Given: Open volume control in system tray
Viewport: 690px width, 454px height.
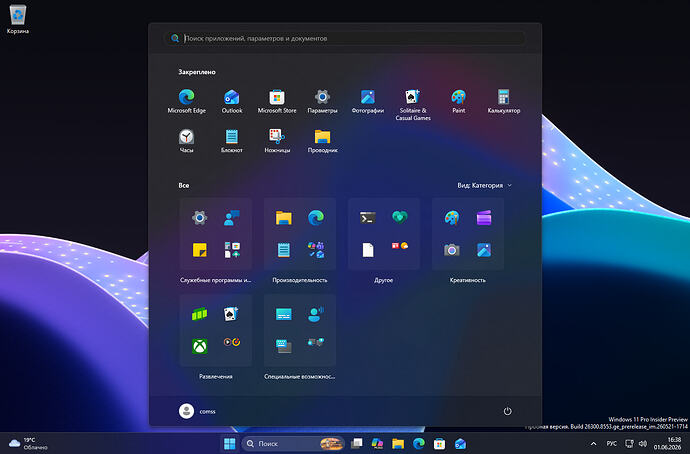Looking at the screenshot, I should tap(643, 443).
